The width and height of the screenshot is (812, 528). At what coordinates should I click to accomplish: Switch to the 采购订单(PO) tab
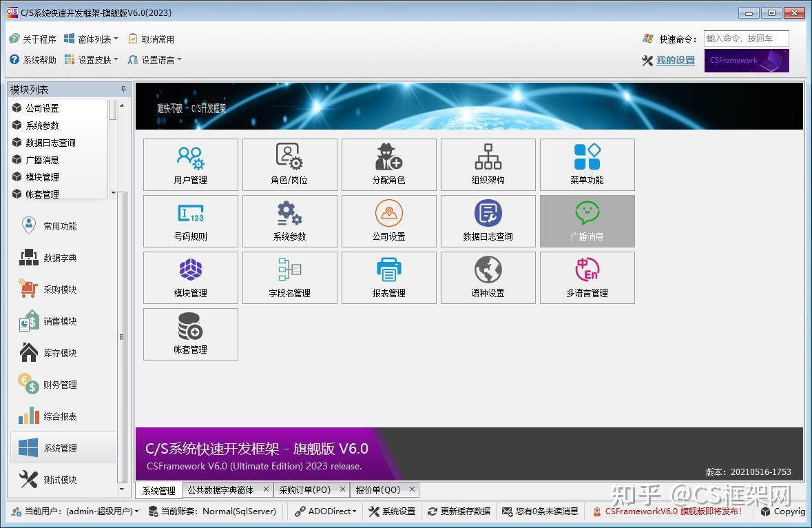(308, 489)
